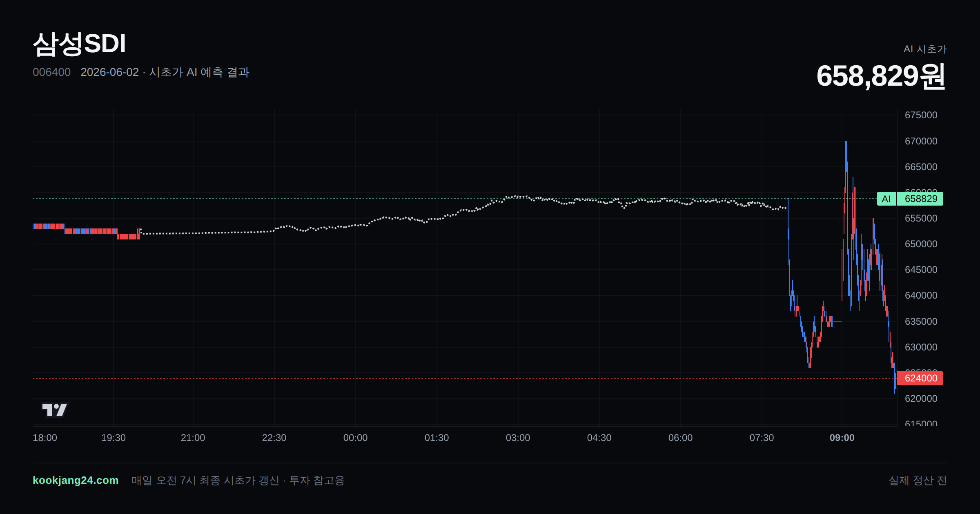This screenshot has width=980, height=514.
Task: Click the 675000 price axis value
Action: point(921,115)
